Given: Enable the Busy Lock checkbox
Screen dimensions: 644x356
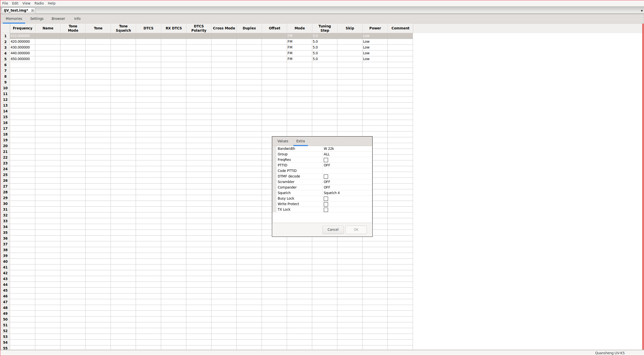Looking at the screenshot, I should (x=326, y=199).
